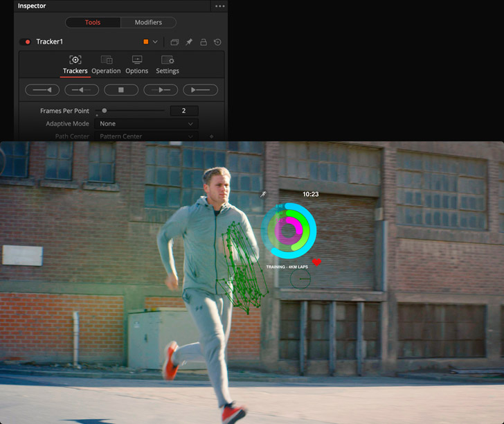
Task: Click the versions icon beside Tracker1
Action: click(174, 42)
